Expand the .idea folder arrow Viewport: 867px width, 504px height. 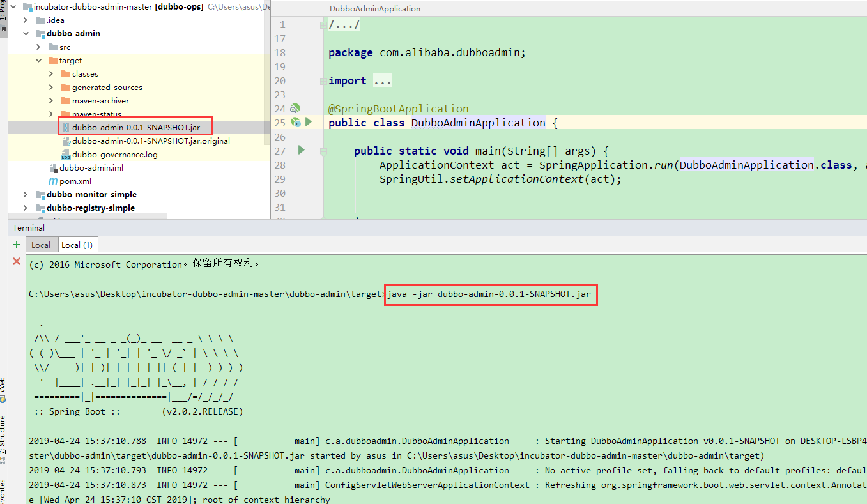(x=26, y=20)
